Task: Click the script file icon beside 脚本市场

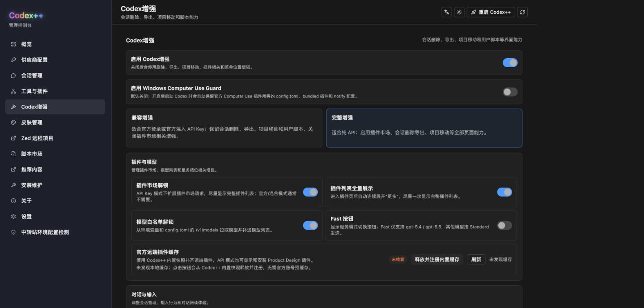Action: [x=13, y=154]
